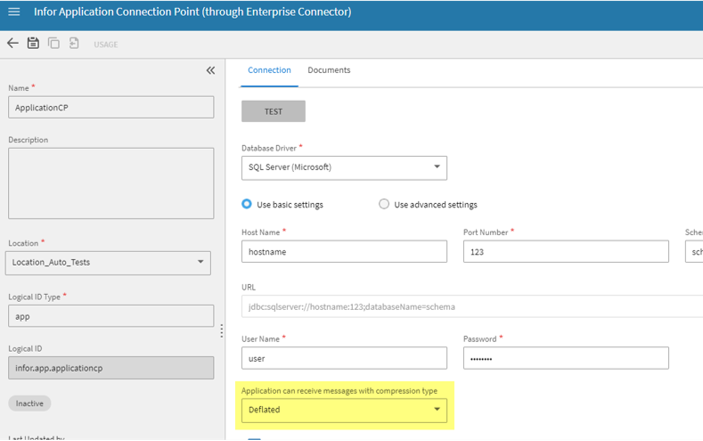Viewport: 703px width, 441px height.
Task: Click the Password input field
Action: coord(565,358)
